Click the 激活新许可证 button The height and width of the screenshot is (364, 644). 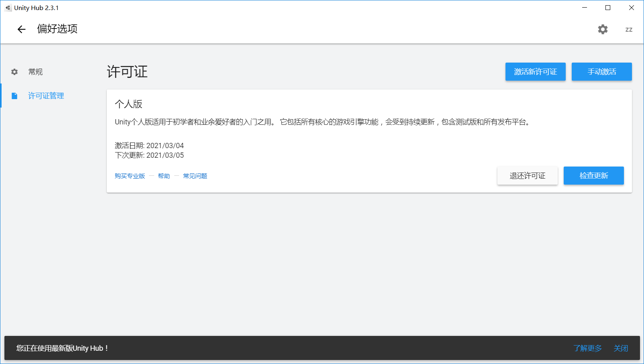(535, 71)
